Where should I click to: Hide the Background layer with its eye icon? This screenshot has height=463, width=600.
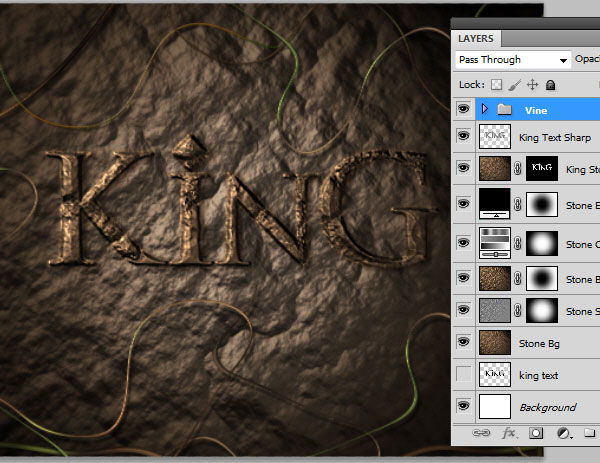pyautogui.click(x=463, y=406)
